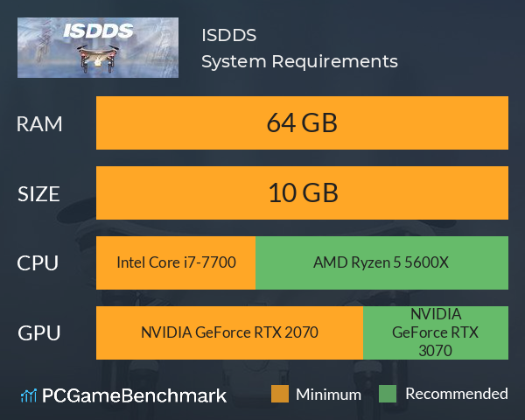The image size is (525, 420).
Task: Select the 64 GB RAM bar
Action: pyautogui.click(x=302, y=122)
